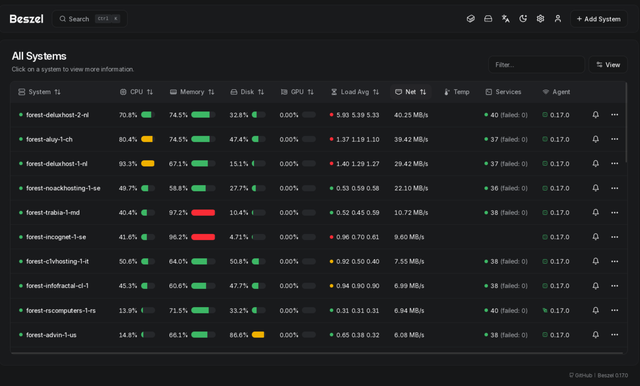
Task: Click the Add System button
Action: coord(598,19)
